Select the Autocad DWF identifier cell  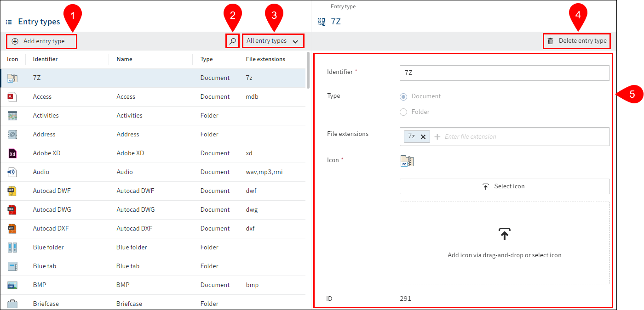(x=52, y=191)
